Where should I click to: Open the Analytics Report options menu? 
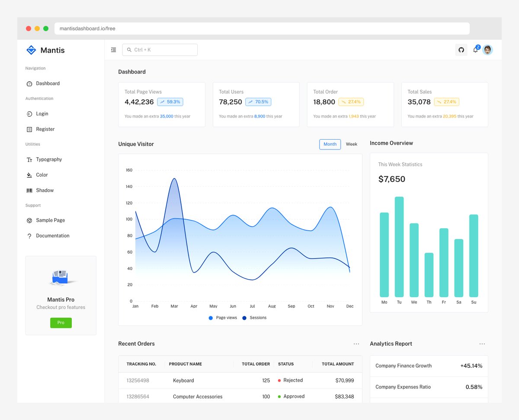(482, 344)
